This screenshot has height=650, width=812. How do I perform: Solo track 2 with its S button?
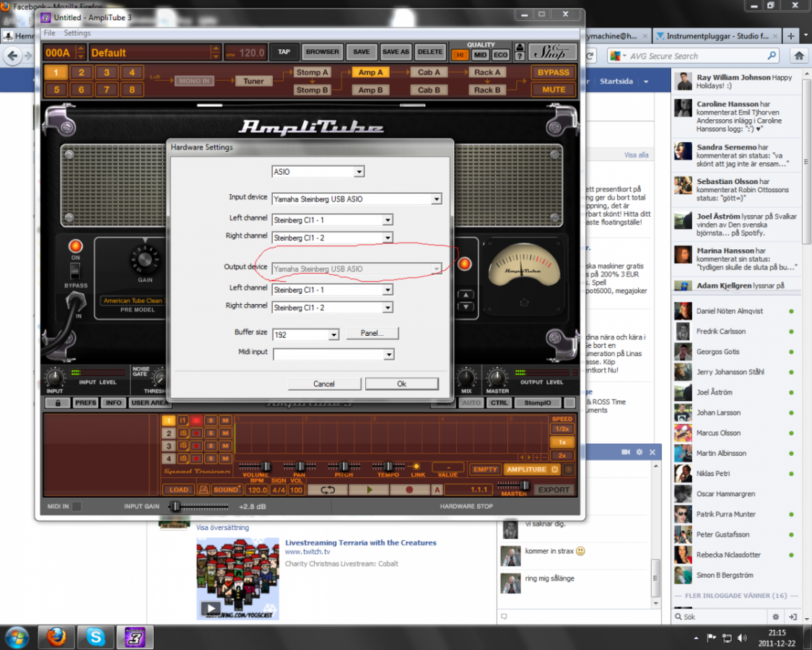point(211,433)
